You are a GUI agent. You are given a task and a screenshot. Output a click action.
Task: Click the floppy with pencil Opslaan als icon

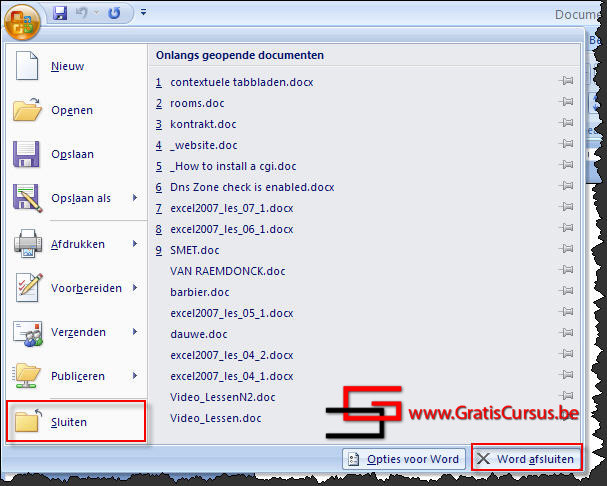point(27,198)
